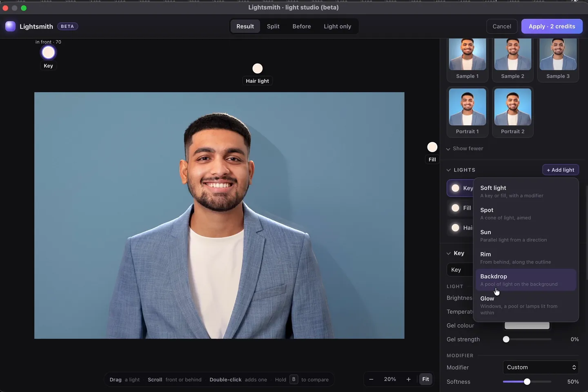Select the Sample 2 preset thumbnail
This screenshot has width=588, height=392.
tap(513, 60)
